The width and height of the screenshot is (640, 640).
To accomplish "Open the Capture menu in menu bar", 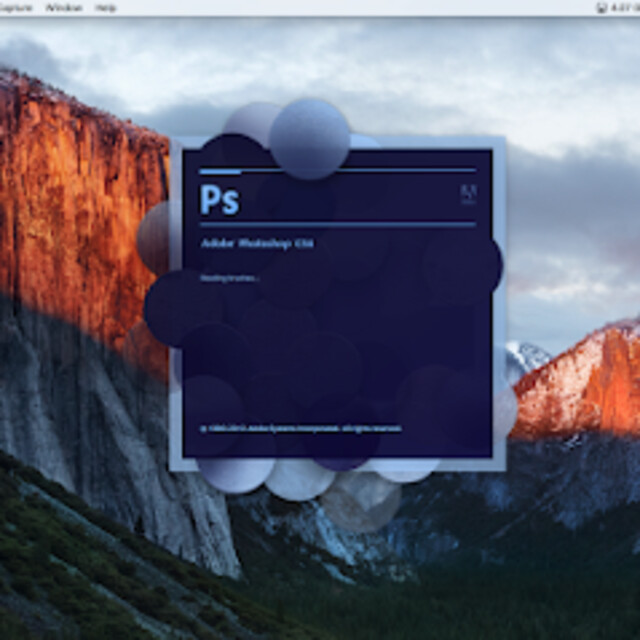I will 16,7.
